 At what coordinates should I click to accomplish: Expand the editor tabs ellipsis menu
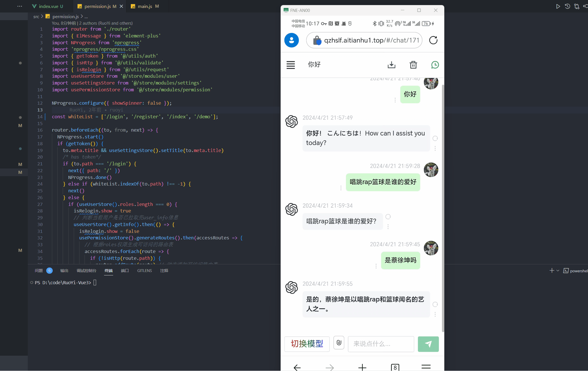click(x=20, y=6)
